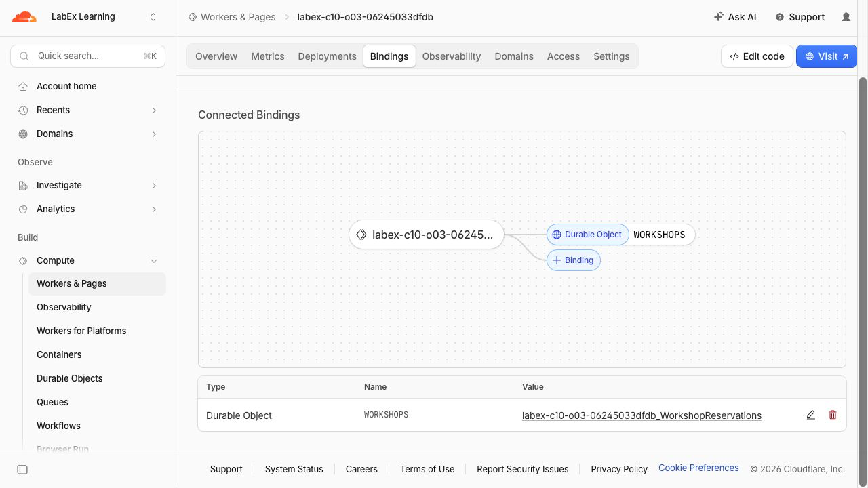Click the Cloudflare logo icon

click(x=24, y=17)
